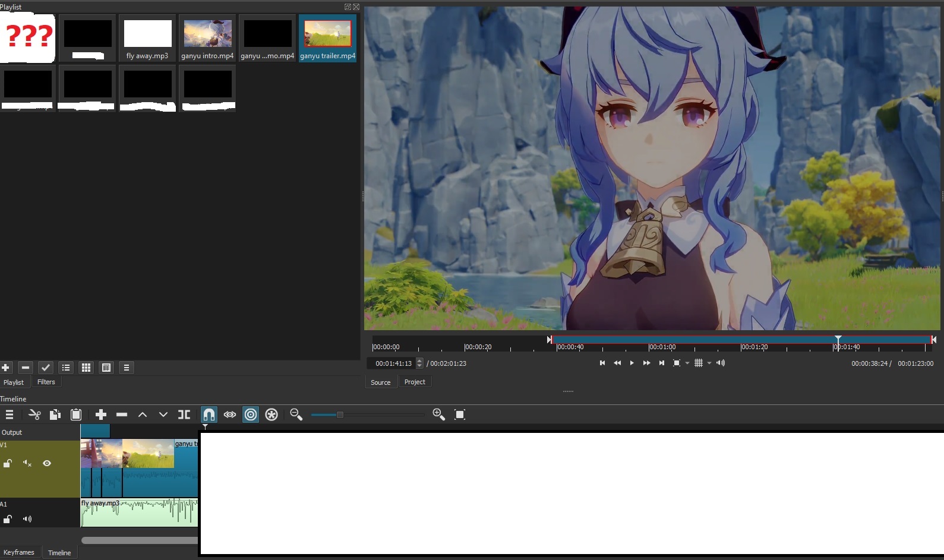944x560 pixels.
Task: Zoom timeline to fit
Action: click(460, 415)
